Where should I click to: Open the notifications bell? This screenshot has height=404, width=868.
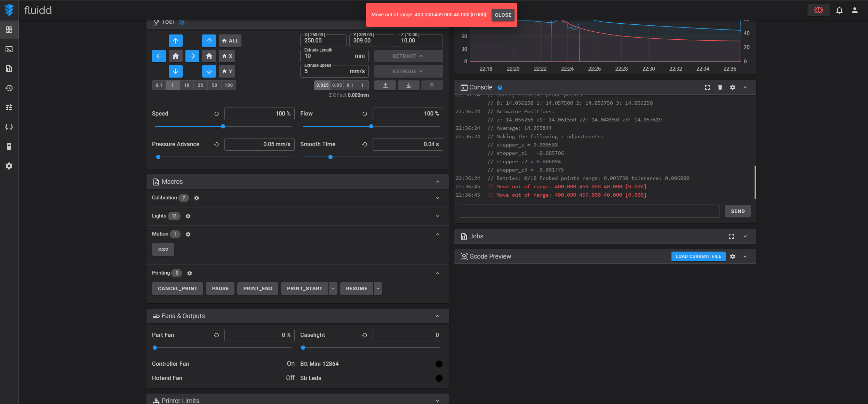point(839,10)
